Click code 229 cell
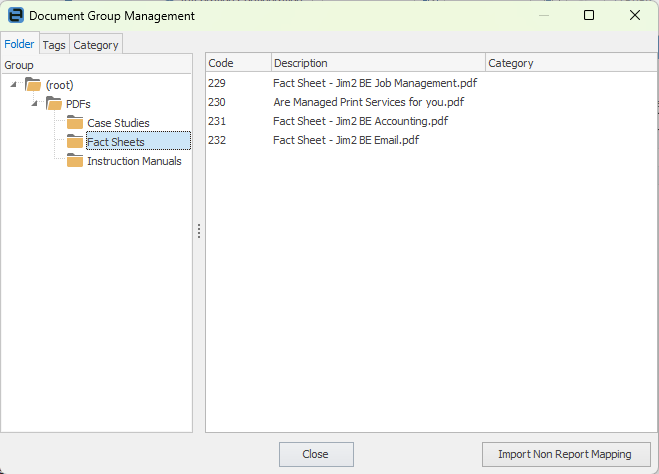The width and height of the screenshot is (659, 474). pyautogui.click(x=217, y=83)
